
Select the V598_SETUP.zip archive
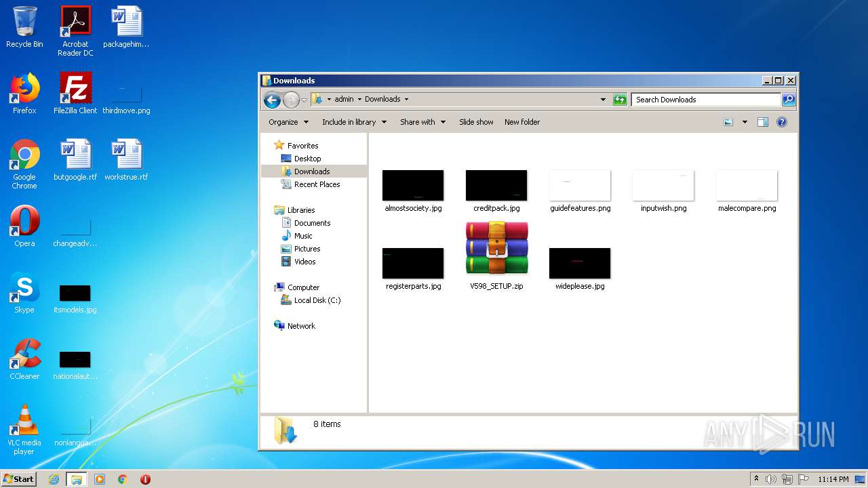[496, 256]
